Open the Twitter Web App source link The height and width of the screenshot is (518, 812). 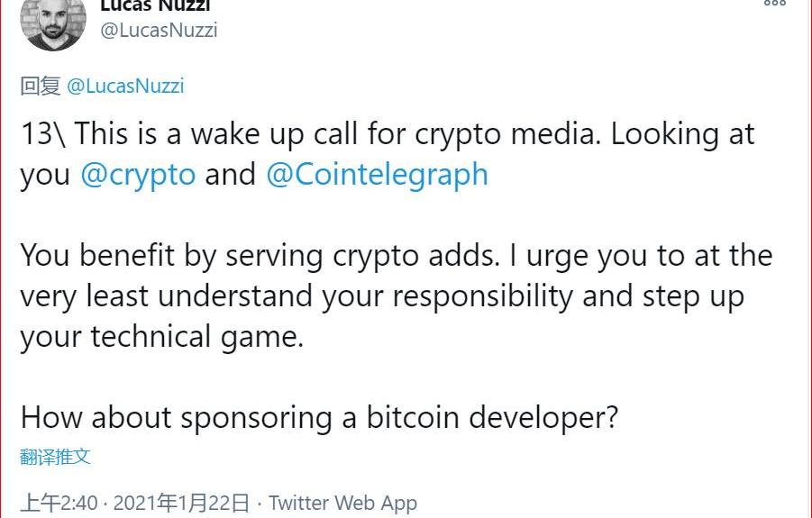(342, 503)
